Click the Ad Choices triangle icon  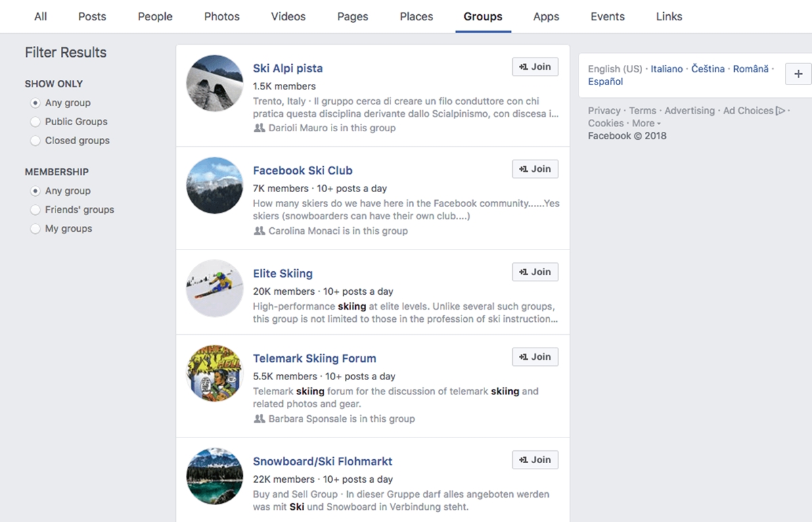781,111
